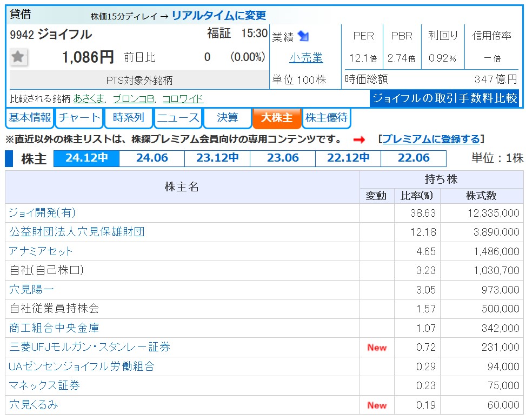This screenshot has width=526, height=420.
Task: Click New badge for 三菱UFJモルガン・スタンレー証券
Action: [377, 348]
